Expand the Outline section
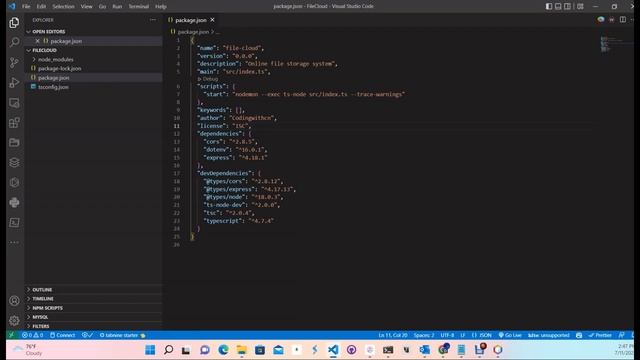Image resolution: width=640 pixels, height=360 pixels. [x=93, y=289]
